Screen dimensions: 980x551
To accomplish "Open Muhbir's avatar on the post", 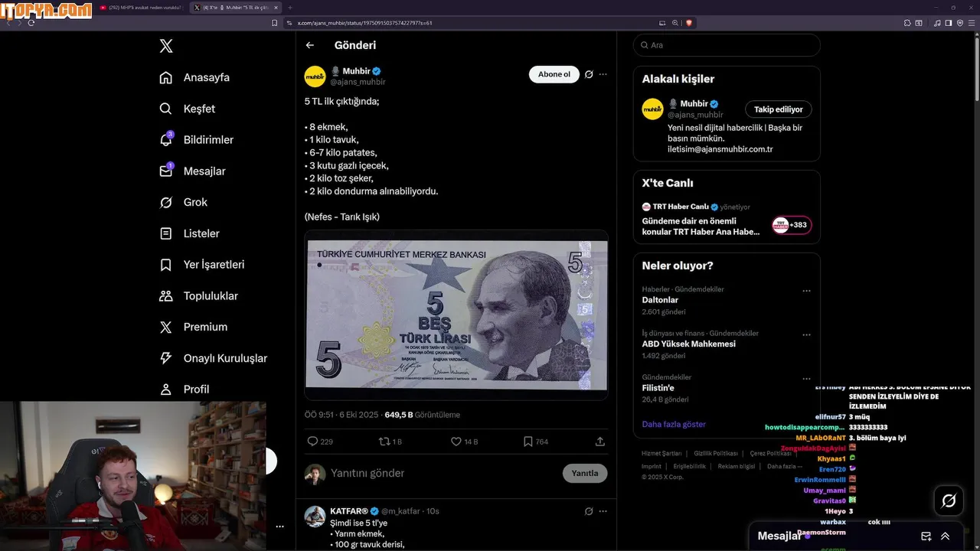I will point(315,77).
